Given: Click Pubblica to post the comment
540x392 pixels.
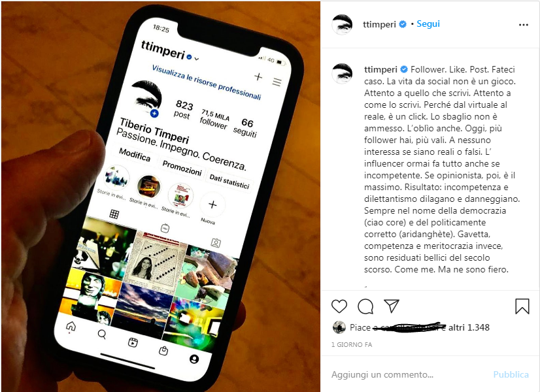Looking at the screenshot, I should pyautogui.click(x=511, y=374).
